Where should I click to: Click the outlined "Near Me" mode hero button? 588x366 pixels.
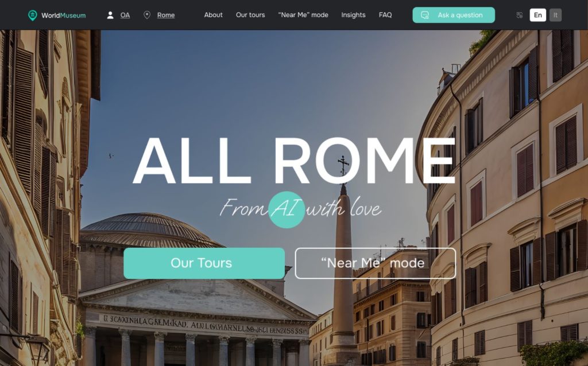click(x=376, y=263)
